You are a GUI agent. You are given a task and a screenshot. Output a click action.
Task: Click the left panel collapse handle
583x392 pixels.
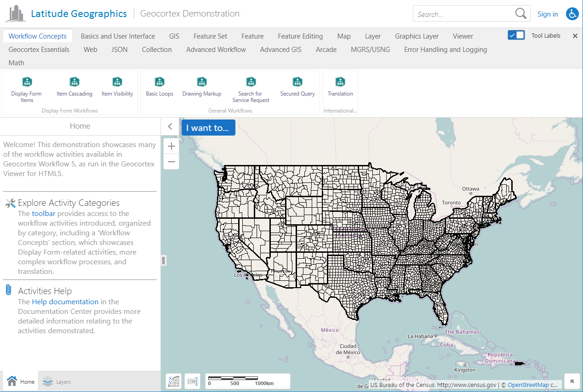pos(163,260)
